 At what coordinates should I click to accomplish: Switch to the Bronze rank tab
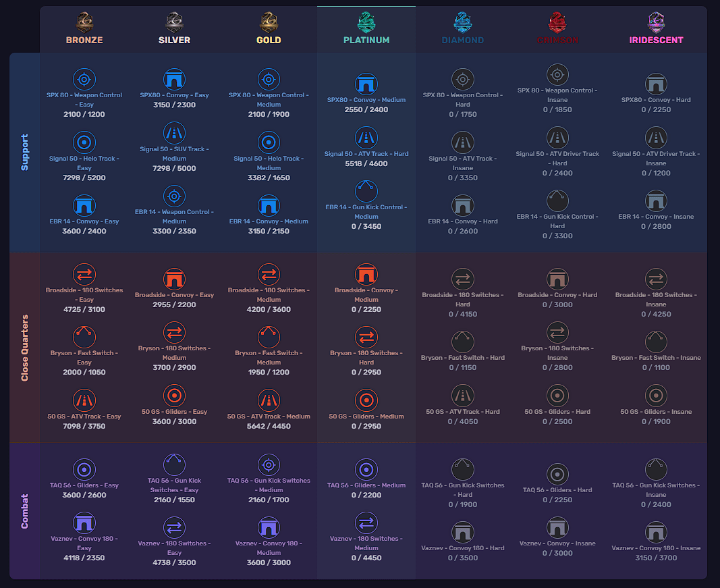pyautogui.click(x=84, y=30)
